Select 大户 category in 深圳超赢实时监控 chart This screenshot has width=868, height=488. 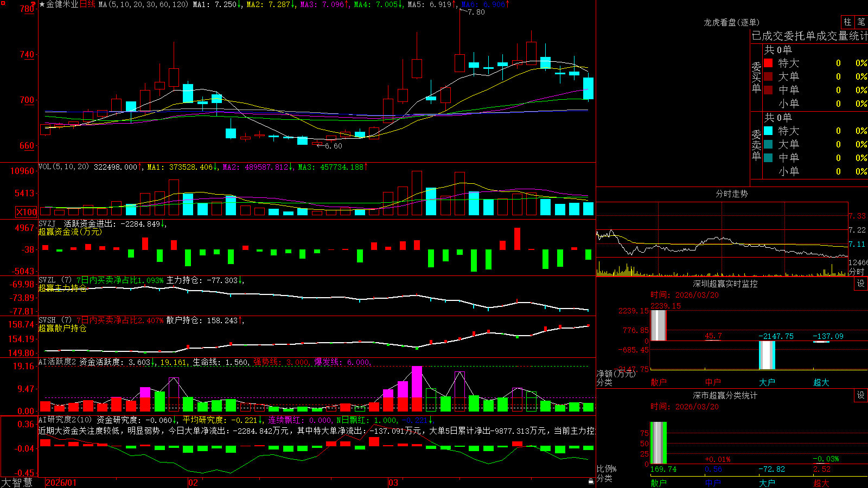click(x=767, y=382)
